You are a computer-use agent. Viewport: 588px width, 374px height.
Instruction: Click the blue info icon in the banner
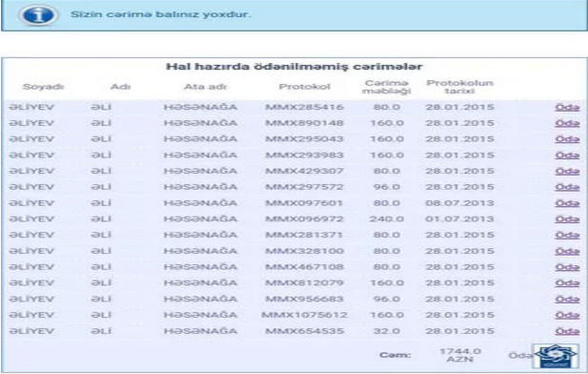point(38,15)
